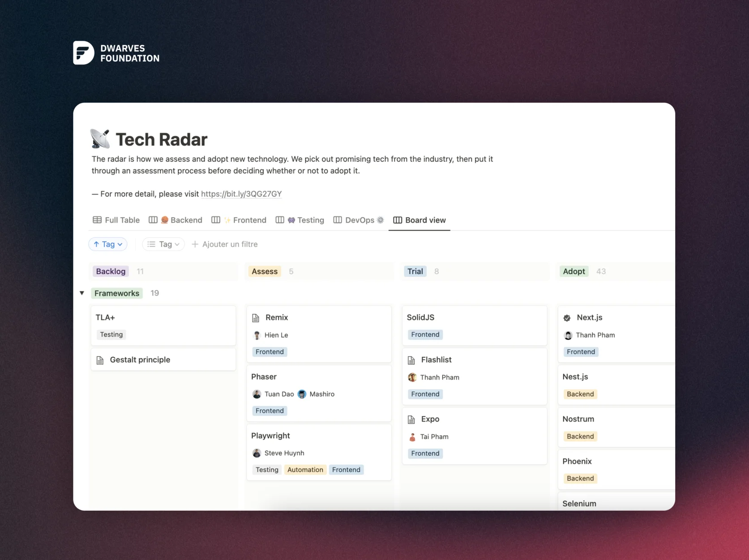The image size is (749, 560).
Task: Click the Frontend tag on Flashlist card
Action: pyautogui.click(x=425, y=394)
